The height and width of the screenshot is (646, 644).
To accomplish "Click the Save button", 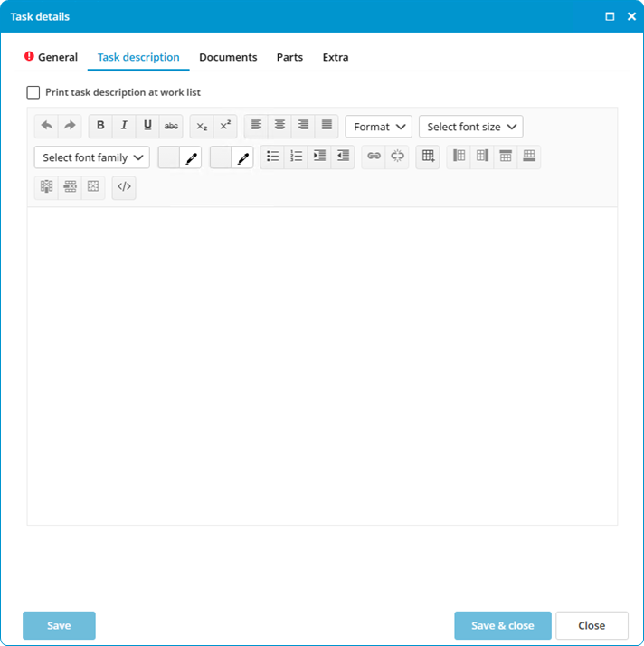I will click(59, 625).
